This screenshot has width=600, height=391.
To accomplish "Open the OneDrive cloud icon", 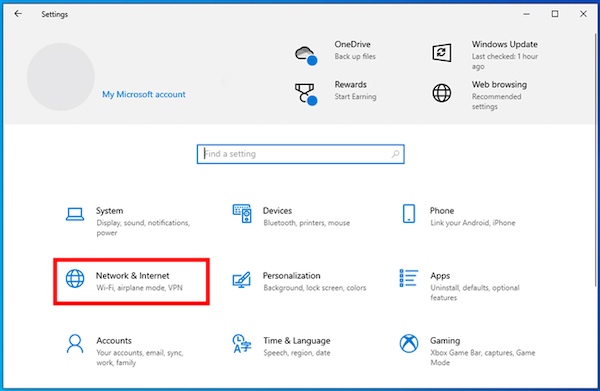I will [306, 55].
